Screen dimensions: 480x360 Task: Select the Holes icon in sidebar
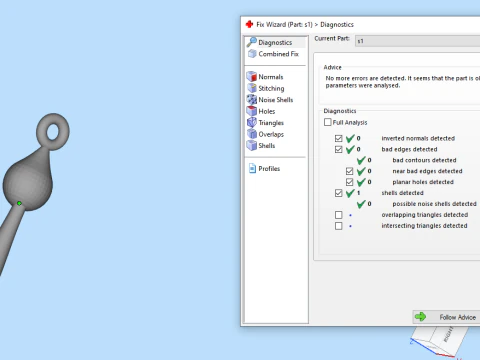coord(252,111)
